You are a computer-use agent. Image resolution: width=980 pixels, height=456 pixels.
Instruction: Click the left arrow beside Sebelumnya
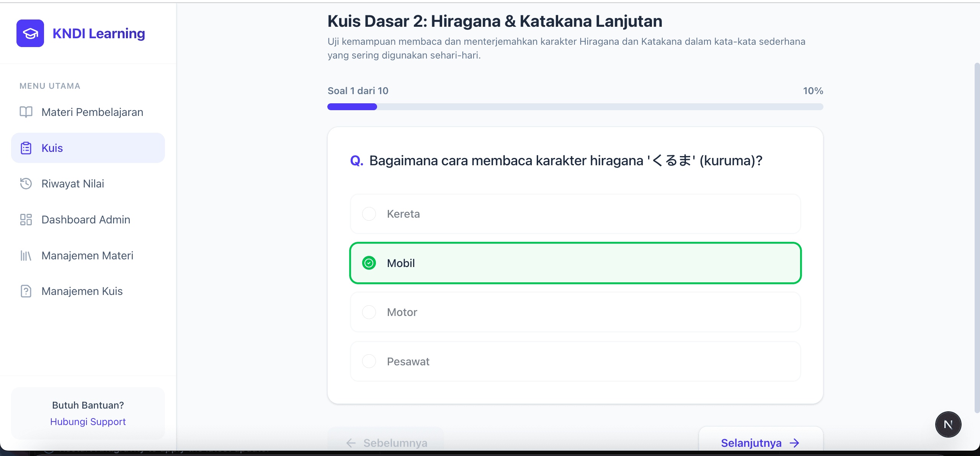click(x=351, y=443)
